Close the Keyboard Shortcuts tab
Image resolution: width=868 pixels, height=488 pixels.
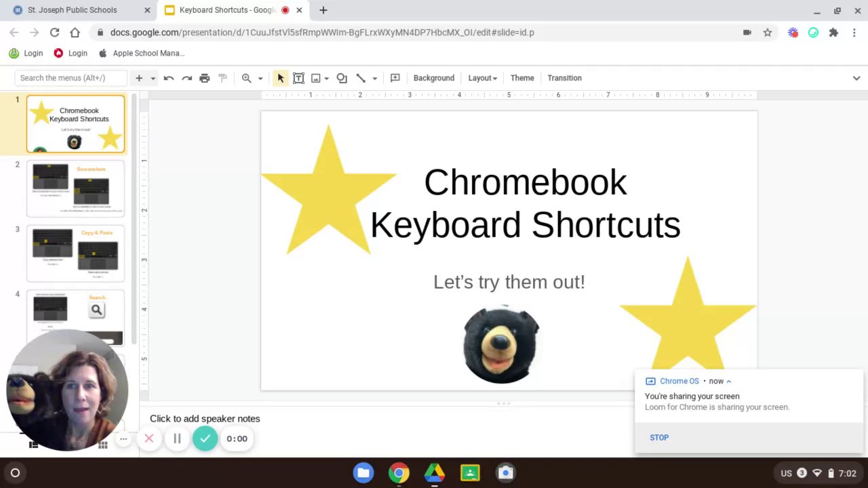pos(299,10)
